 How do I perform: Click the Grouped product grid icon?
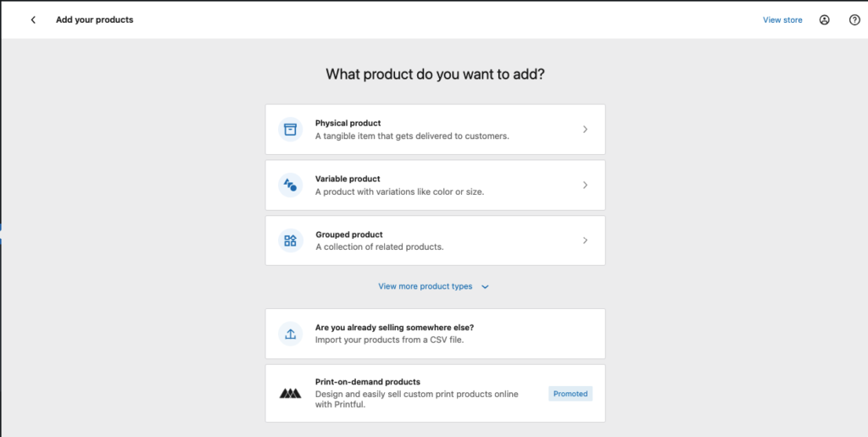click(x=290, y=241)
